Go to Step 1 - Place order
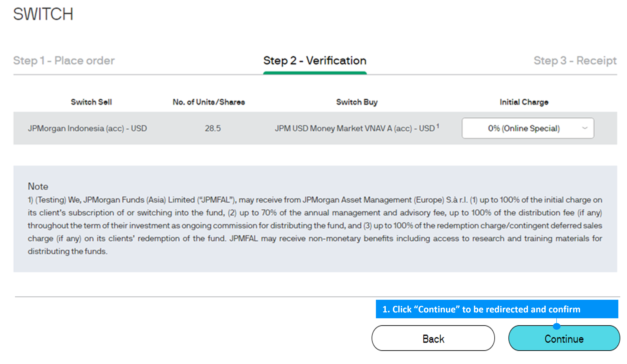The width and height of the screenshot is (627, 364). coord(64,61)
